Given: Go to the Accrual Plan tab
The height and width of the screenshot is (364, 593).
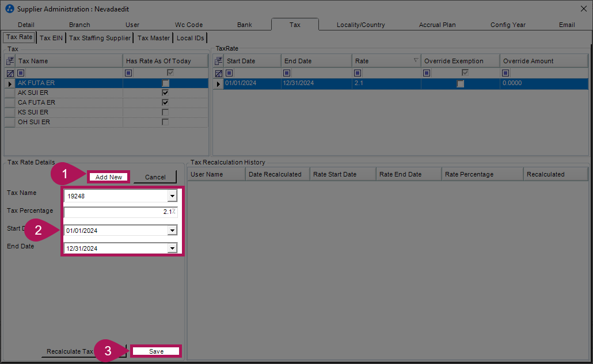Looking at the screenshot, I should (x=437, y=25).
